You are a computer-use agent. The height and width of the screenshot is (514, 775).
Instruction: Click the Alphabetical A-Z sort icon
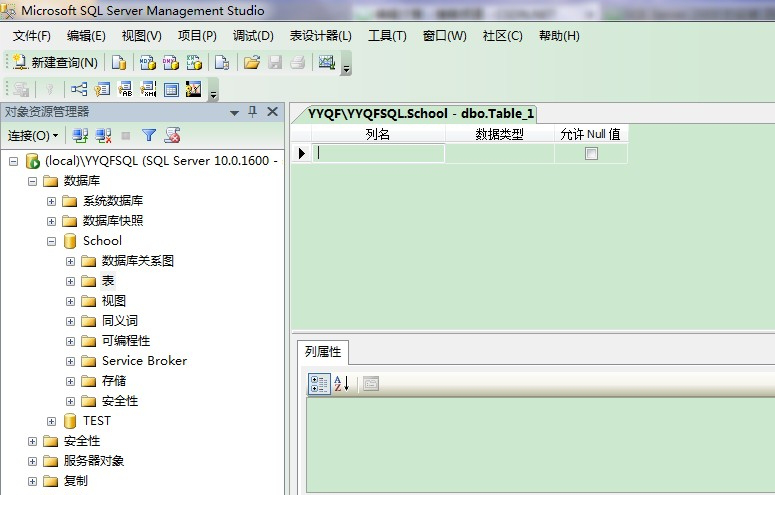342,384
